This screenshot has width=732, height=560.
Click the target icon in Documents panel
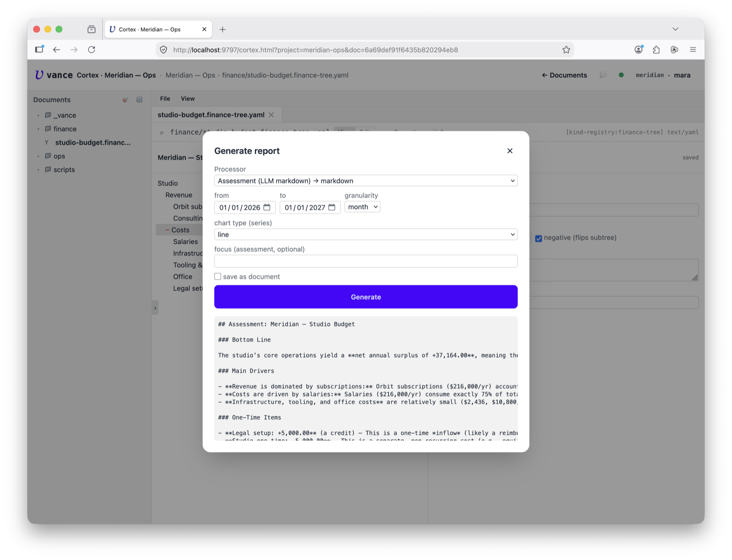tap(125, 100)
